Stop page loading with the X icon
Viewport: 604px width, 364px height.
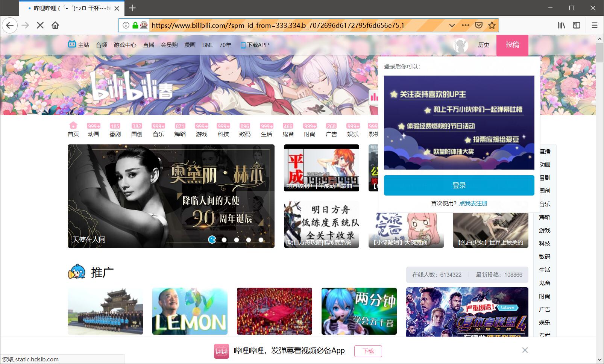pos(40,25)
